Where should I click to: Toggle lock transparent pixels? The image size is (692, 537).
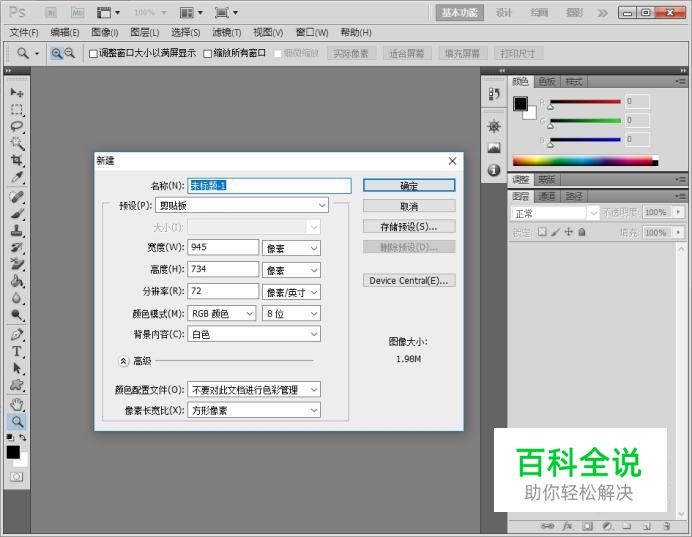coord(542,232)
